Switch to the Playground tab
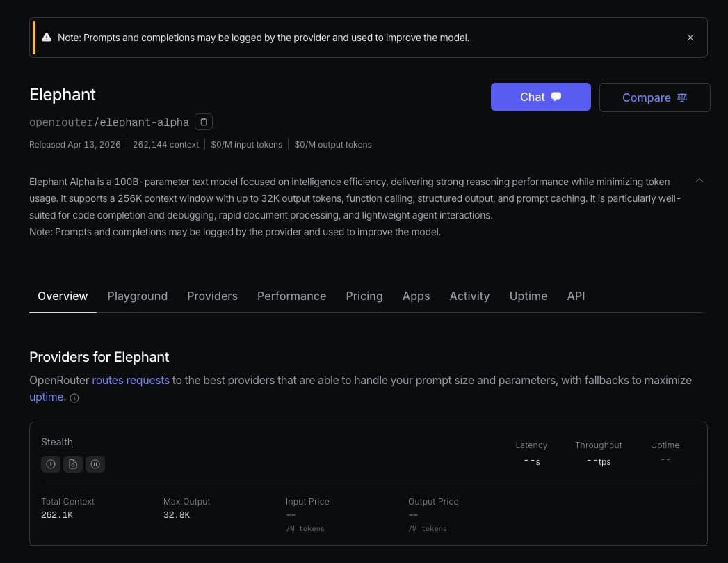This screenshot has width=728, height=563. pyautogui.click(x=137, y=296)
